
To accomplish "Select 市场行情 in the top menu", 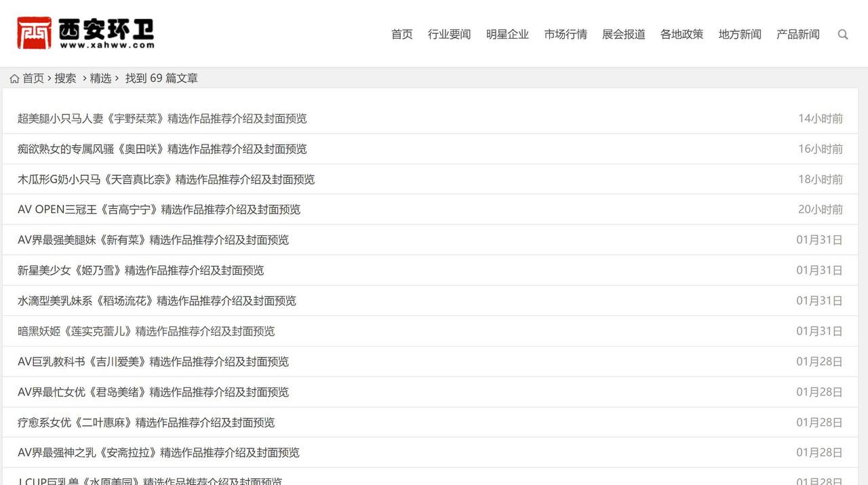I will 566,34.
